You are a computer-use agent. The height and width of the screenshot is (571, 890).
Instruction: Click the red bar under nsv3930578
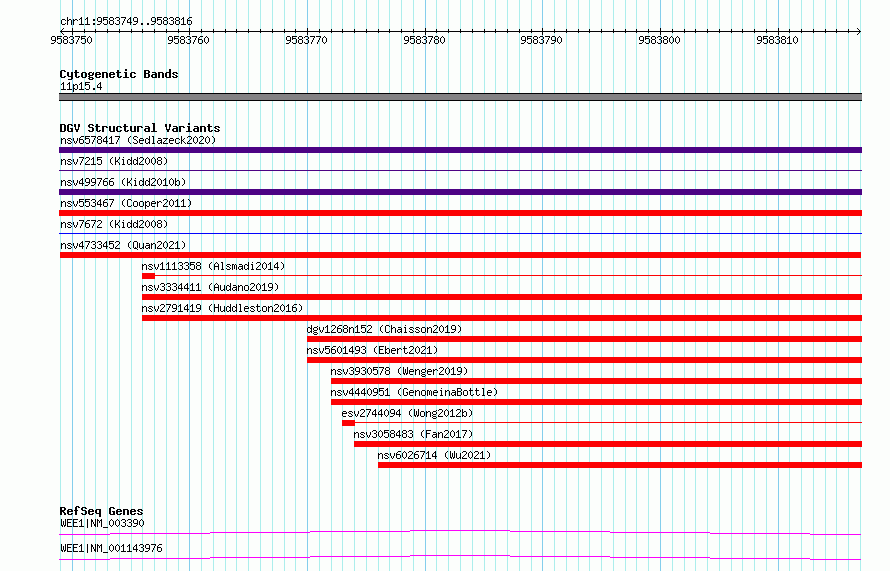click(x=597, y=381)
